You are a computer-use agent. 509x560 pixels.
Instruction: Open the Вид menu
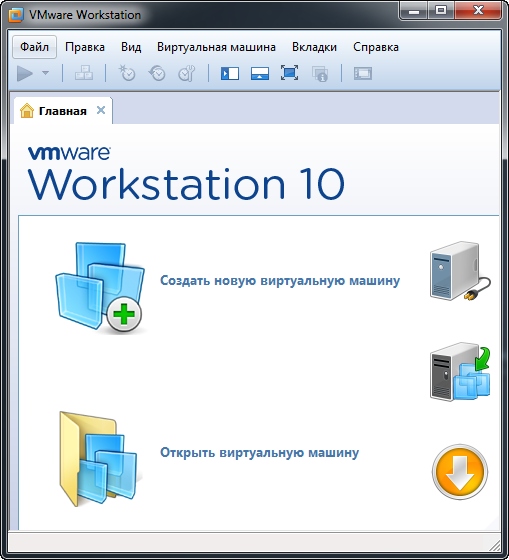pyautogui.click(x=131, y=47)
